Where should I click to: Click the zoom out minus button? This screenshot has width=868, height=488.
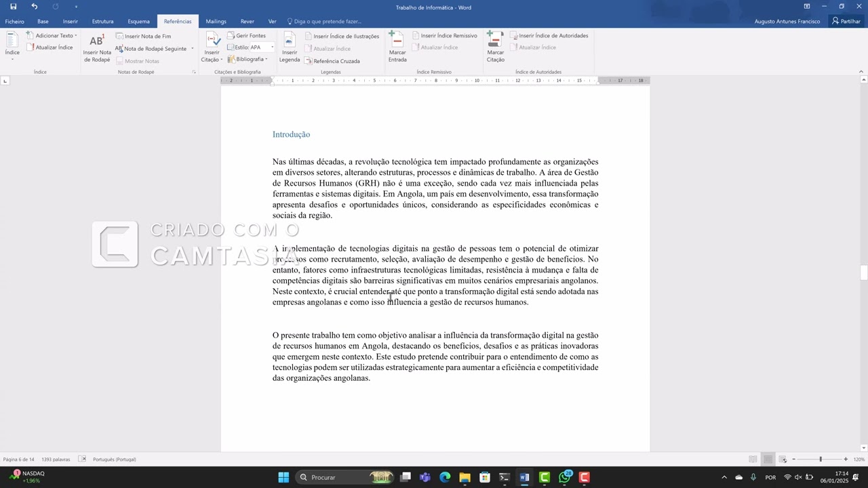coord(794,460)
